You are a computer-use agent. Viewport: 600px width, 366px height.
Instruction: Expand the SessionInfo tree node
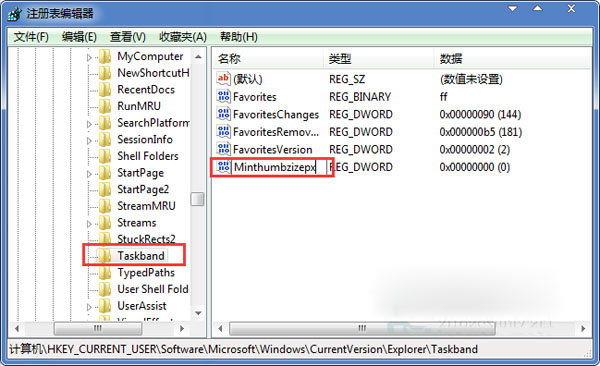tap(89, 141)
